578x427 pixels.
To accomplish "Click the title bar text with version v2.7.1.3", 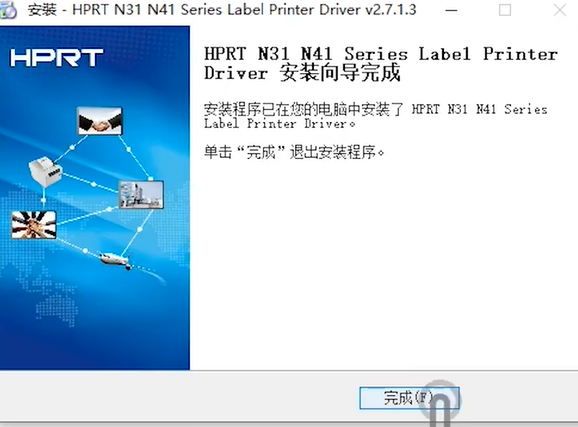I will (222, 10).
